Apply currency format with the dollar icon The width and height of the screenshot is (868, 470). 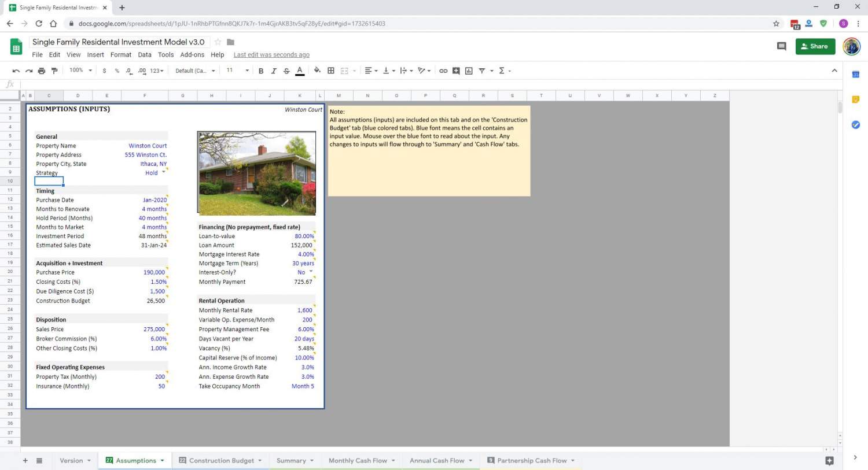(x=104, y=70)
